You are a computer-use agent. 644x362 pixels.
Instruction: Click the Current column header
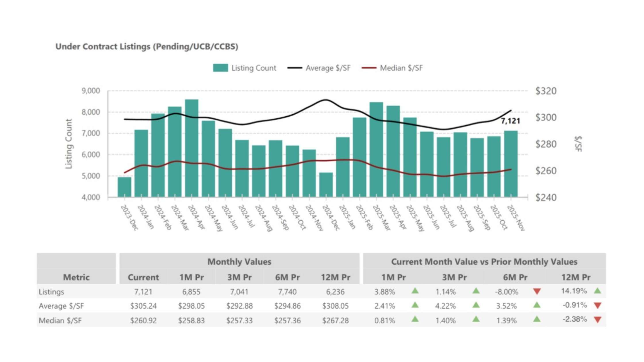(143, 277)
